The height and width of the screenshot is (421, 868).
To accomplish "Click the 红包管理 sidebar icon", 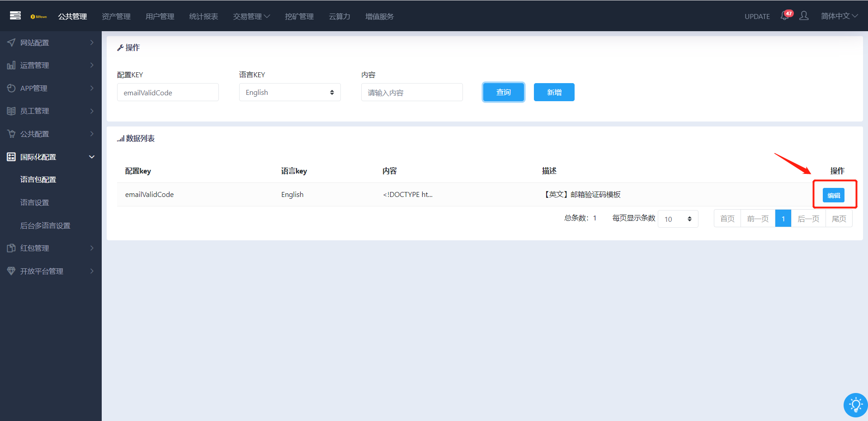I will (x=11, y=248).
